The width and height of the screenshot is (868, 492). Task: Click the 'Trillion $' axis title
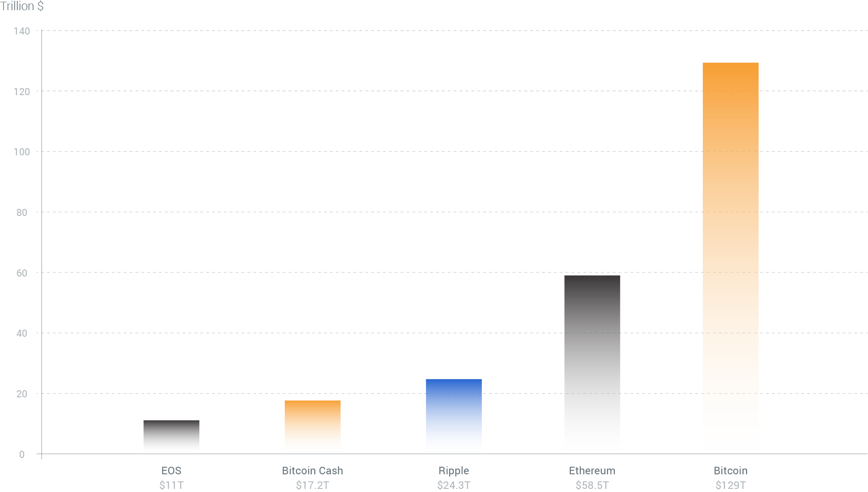click(x=22, y=6)
